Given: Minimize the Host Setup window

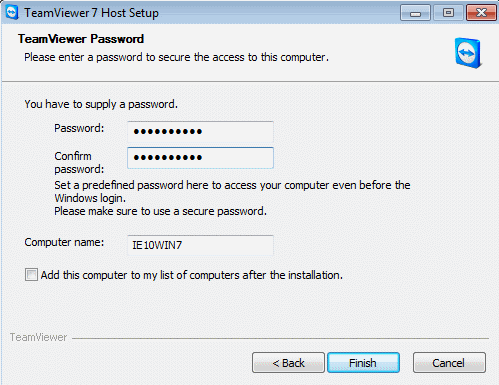Looking at the screenshot, I should pos(415,13).
